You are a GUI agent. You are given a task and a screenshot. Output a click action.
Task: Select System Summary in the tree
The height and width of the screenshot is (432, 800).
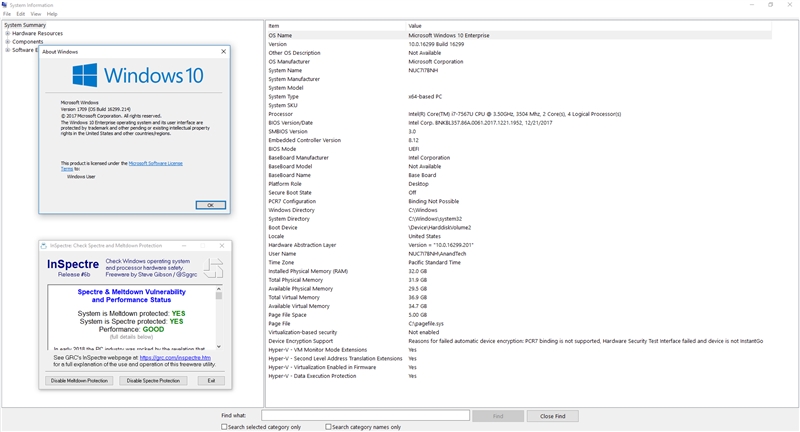point(25,25)
